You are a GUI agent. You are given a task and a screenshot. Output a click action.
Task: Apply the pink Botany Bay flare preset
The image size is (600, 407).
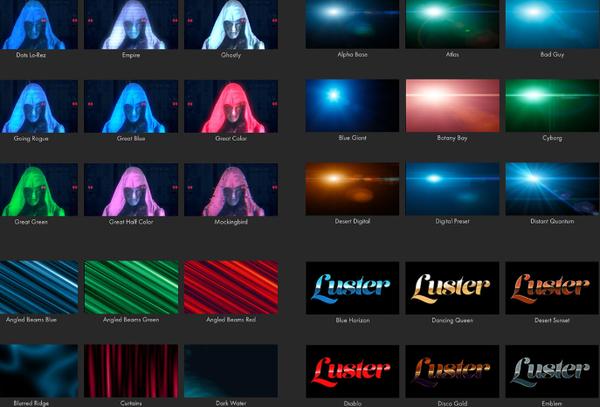(x=452, y=106)
